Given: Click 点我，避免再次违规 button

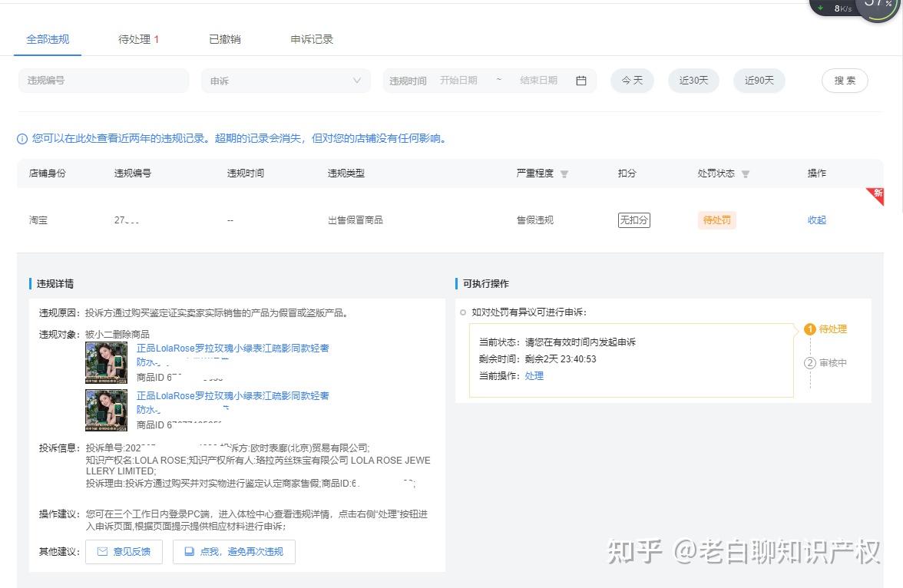Looking at the screenshot, I should point(233,552).
